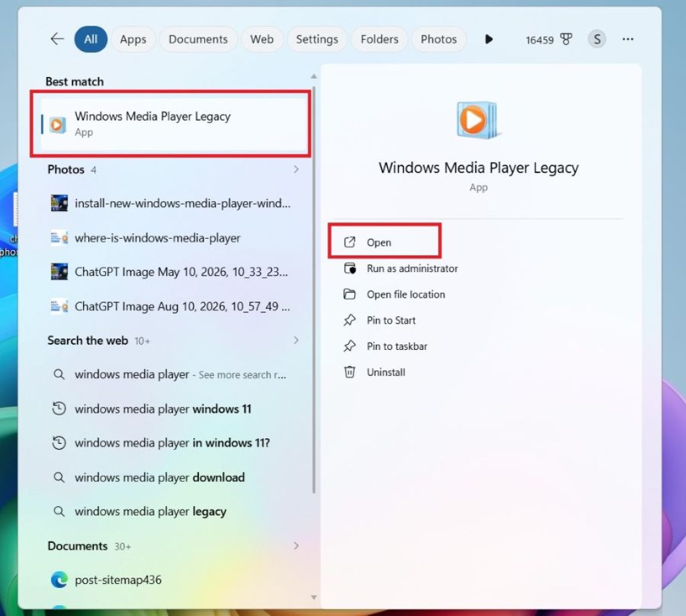Screen dimensions: 686x616
Task: Click the folder icon for Open file location
Action: coord(350,294)
